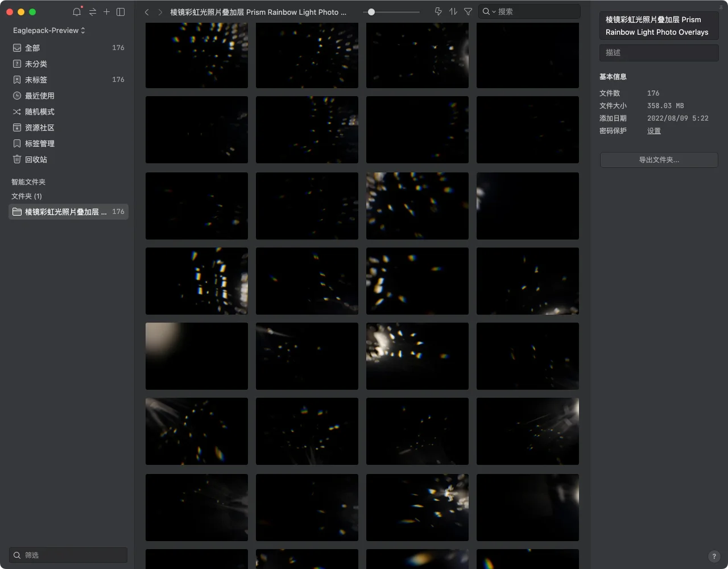Open 最近使用 in the sidebar
Viewport: 728px width, 569px height.
tap(68, 96)
